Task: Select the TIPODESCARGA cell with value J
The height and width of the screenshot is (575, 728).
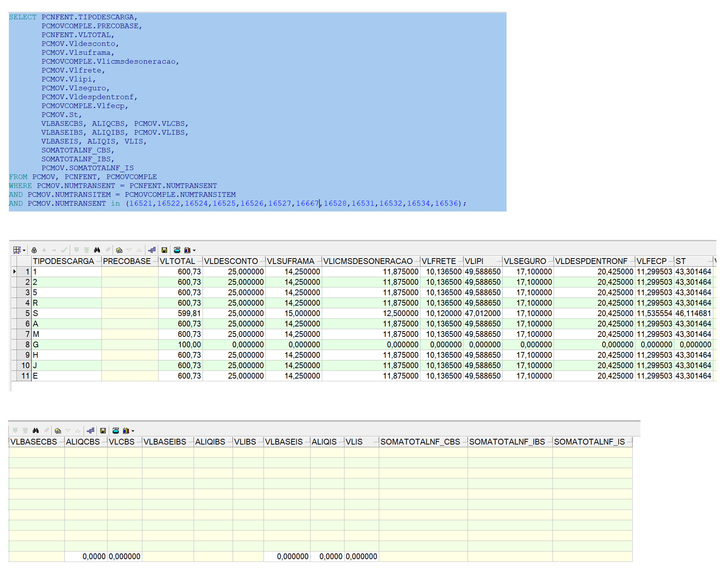Action: pos(66,365)
